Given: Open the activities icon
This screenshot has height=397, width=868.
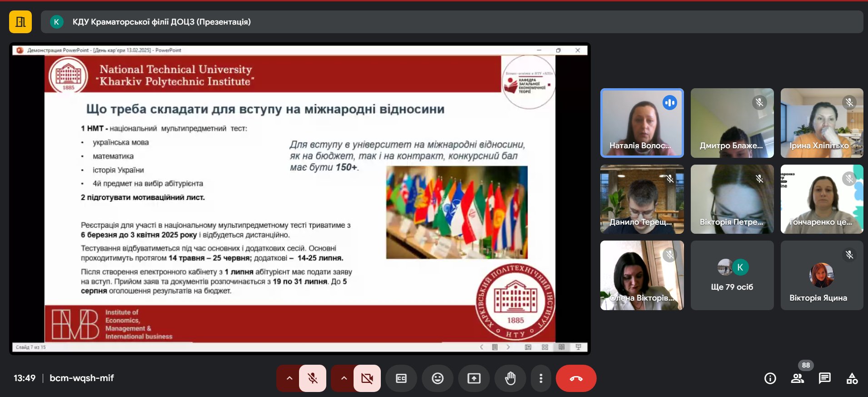Looking at the screenshot, I should pos(852,378).
